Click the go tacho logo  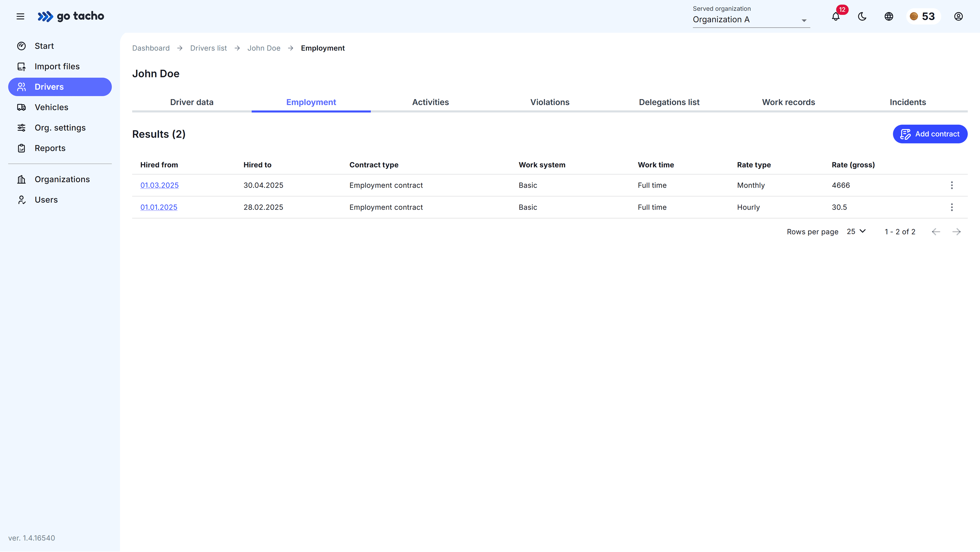(x=71, y=16)
